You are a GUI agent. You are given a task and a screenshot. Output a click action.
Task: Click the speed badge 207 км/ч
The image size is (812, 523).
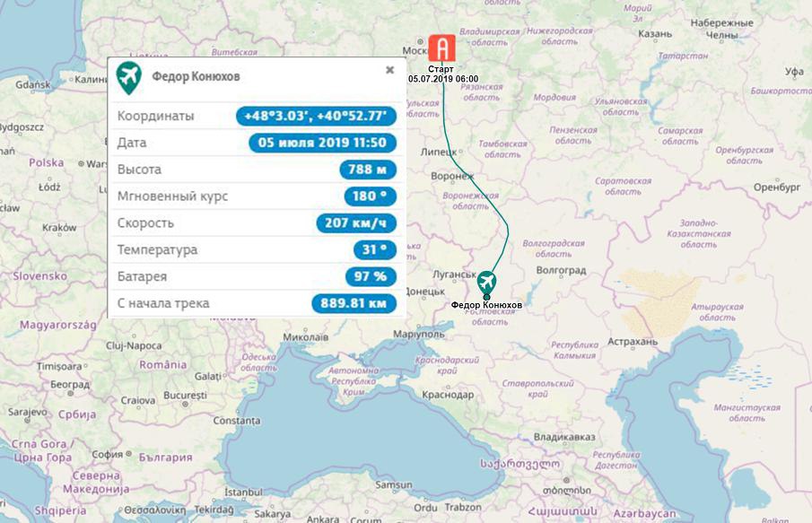[356, 223]
